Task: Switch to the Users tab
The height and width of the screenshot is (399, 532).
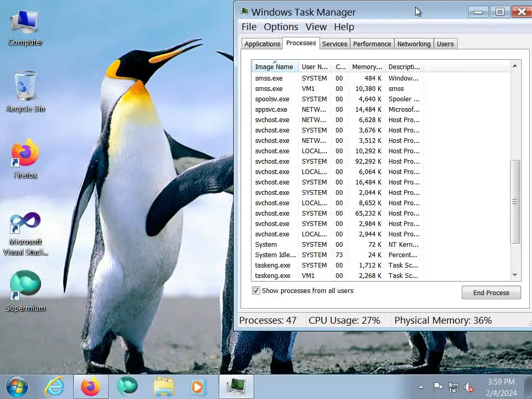Action: [x=445, y=44]
